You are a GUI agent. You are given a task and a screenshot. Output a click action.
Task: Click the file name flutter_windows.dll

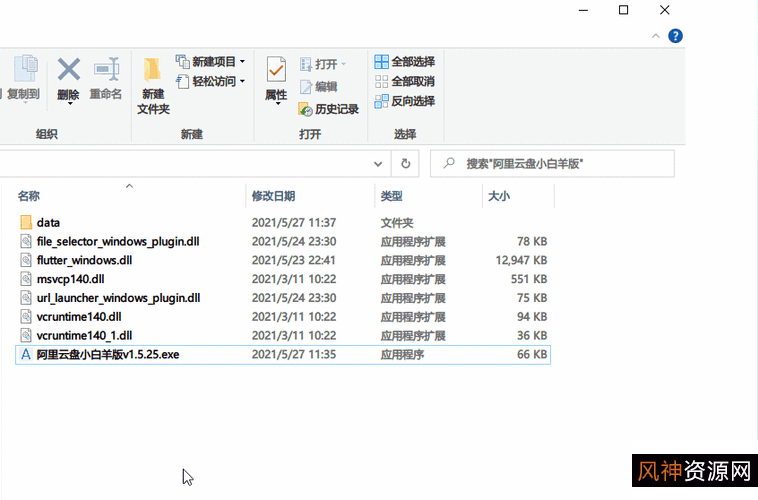tap(85, 260)
